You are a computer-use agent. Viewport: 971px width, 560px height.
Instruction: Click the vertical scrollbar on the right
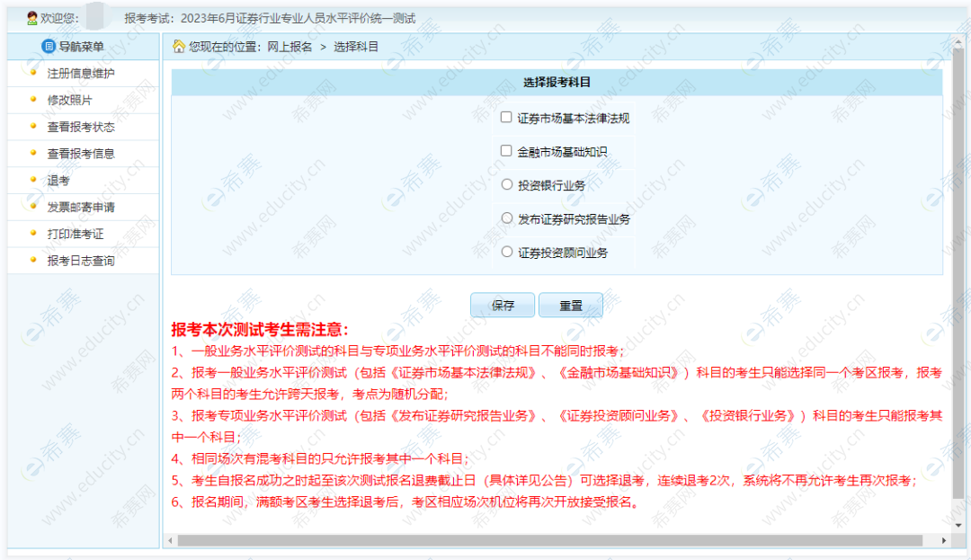(x=958, y=270)
